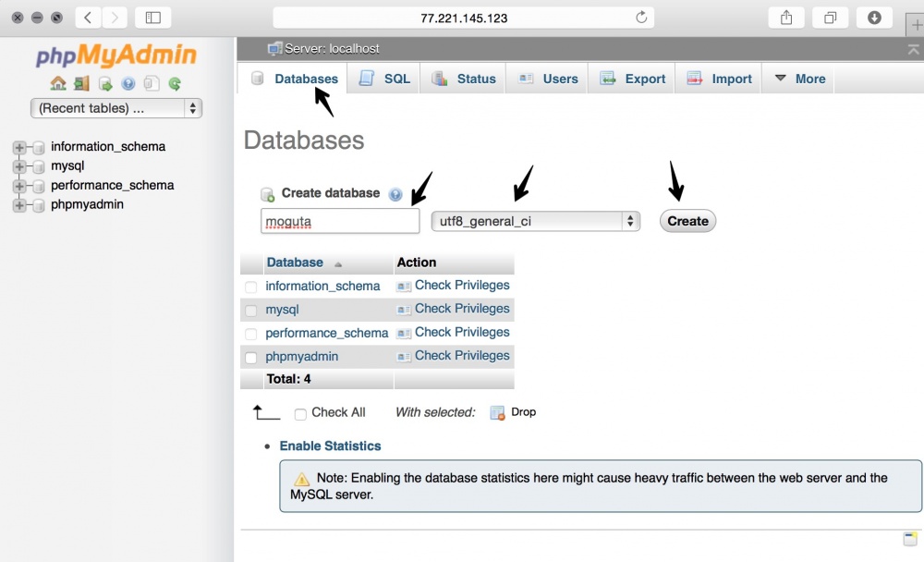Check the information_schema row checkbox
924x562 pixels.
tap(251, 287)
